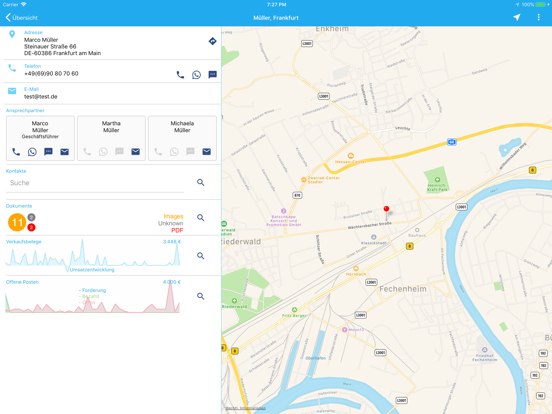The image size is (552, 414).
Task: Select the Unknown document type label
Action: click(x=170, y=223)
